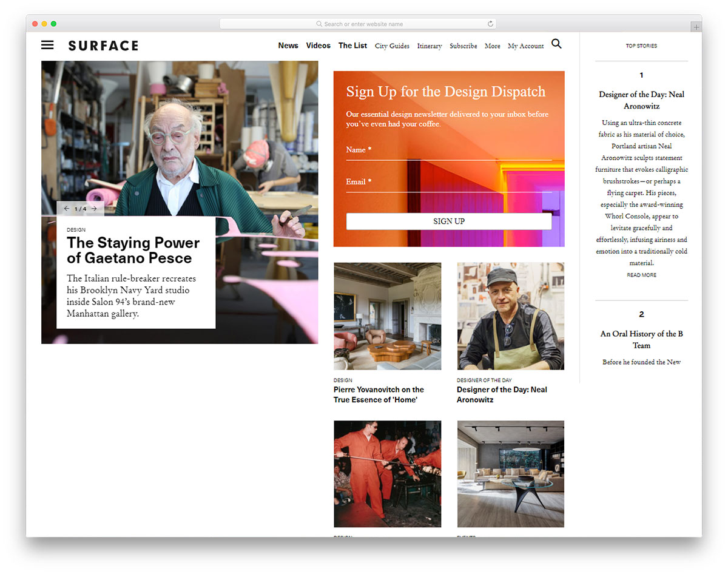Open City Guides

(392, 46)
